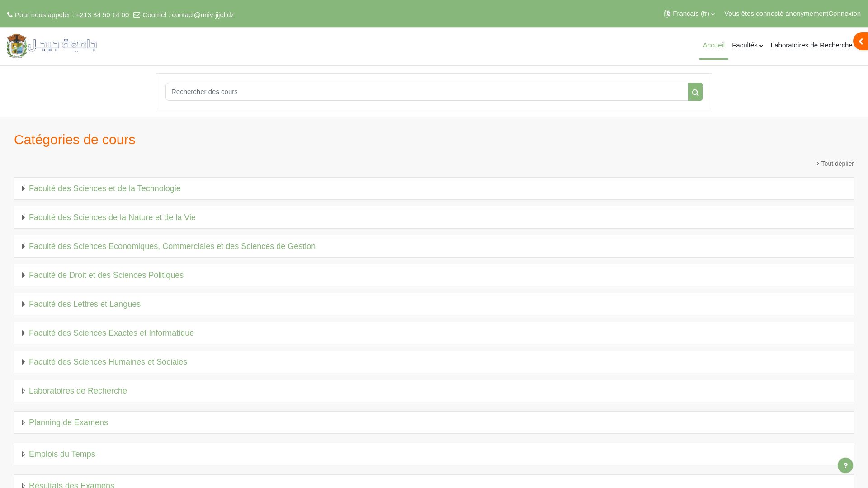
Task: Click the scroll-to-top arrow icon
Action: (x=861, y=41)
